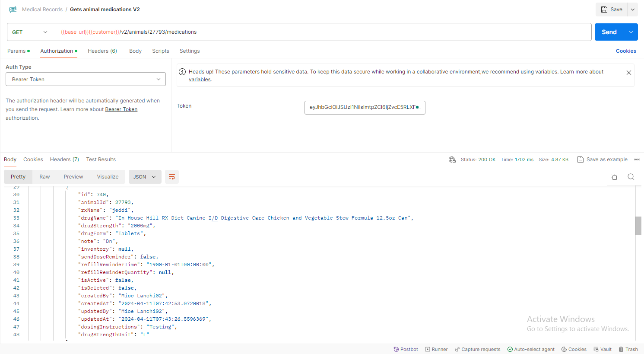Open the three-dot response options menu
This screenshot has height=354, width=644.
pos(637,159)
